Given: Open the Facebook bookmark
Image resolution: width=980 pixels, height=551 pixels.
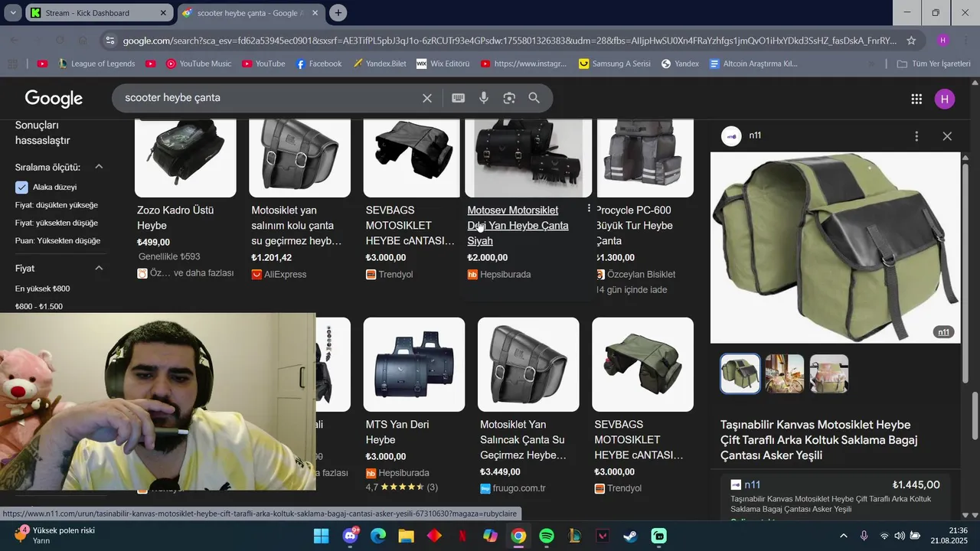Looking at the screenshot, I should tap(318, 64).
